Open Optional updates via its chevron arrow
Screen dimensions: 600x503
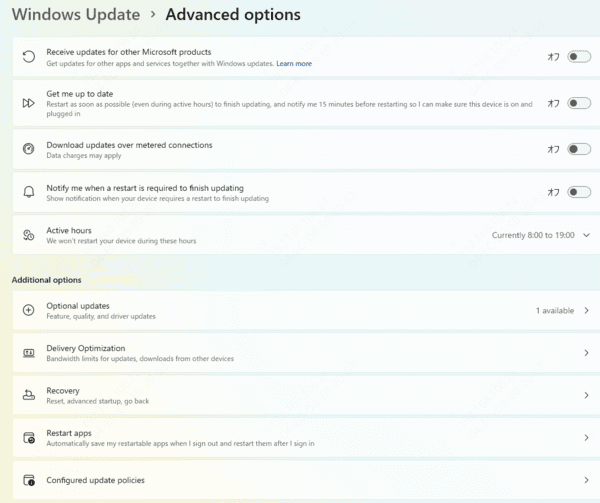(586, 310)
